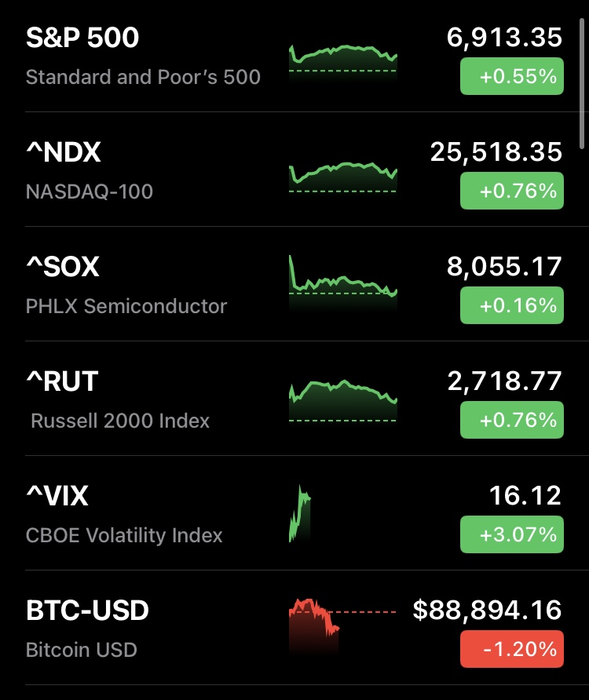Tap the red -1.20% badge
The height and width of the screenshot is (700, 589).
[x=512, y=649]
